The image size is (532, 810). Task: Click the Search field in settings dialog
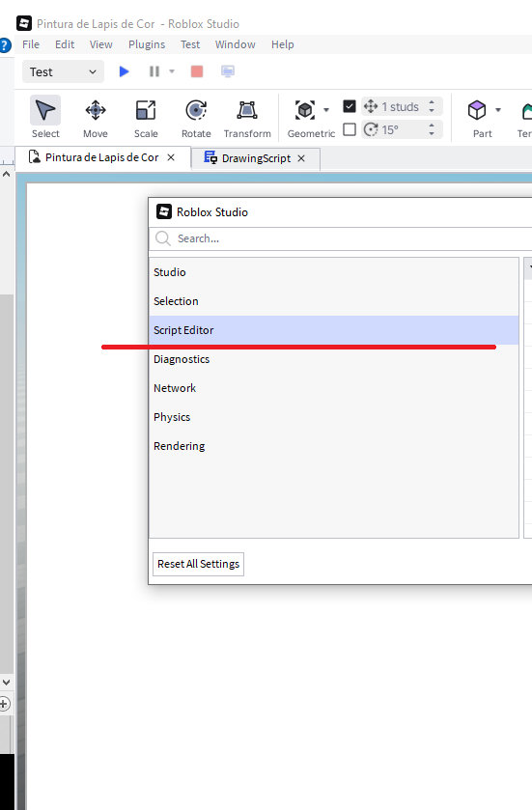pyautogui.click(x=341, y=238)
